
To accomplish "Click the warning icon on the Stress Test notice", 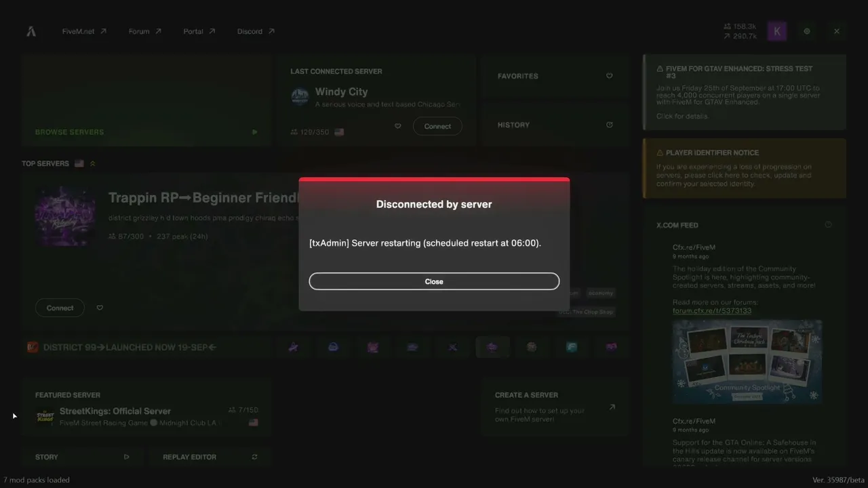I will 660,68.
